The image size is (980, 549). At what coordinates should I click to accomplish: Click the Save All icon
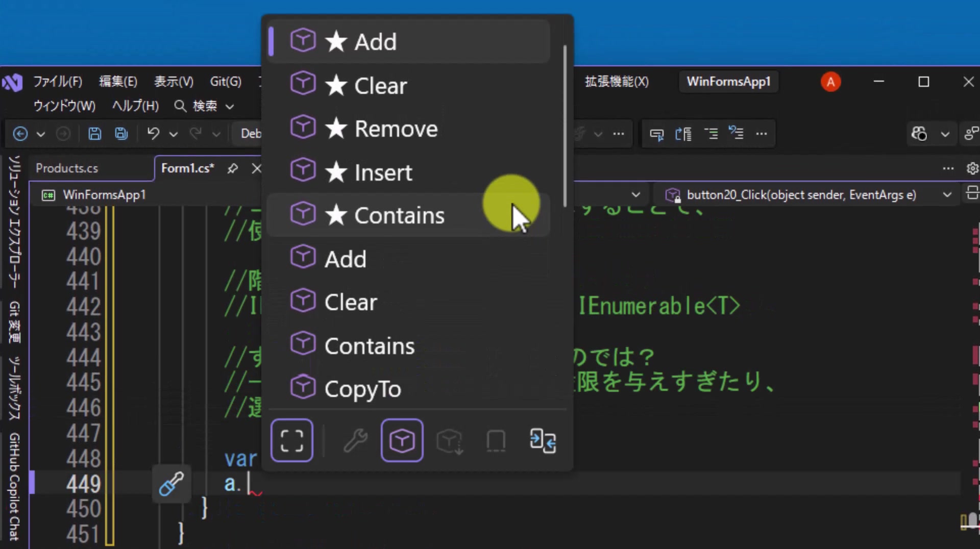[x=121, y=134]
